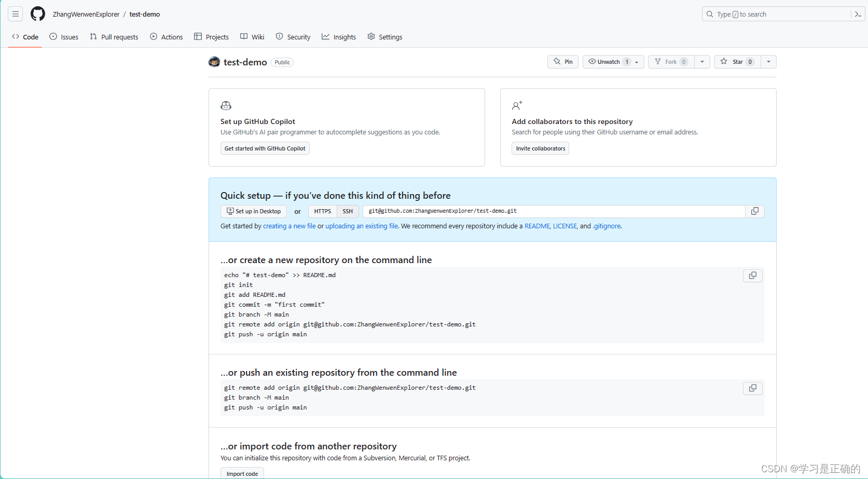The width and height of the screenshot is (868, 479).
Task: Open the LICENSE recommendation link
Action: [565, 226]
